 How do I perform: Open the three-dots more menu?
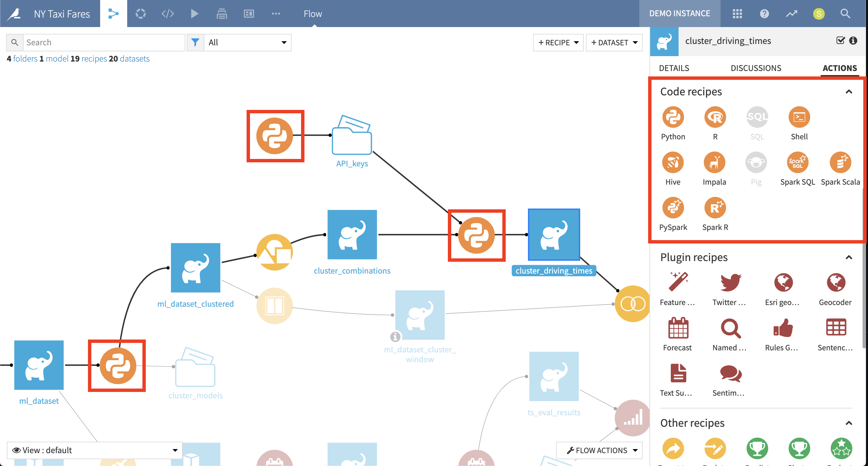click(x=276, y=14)
